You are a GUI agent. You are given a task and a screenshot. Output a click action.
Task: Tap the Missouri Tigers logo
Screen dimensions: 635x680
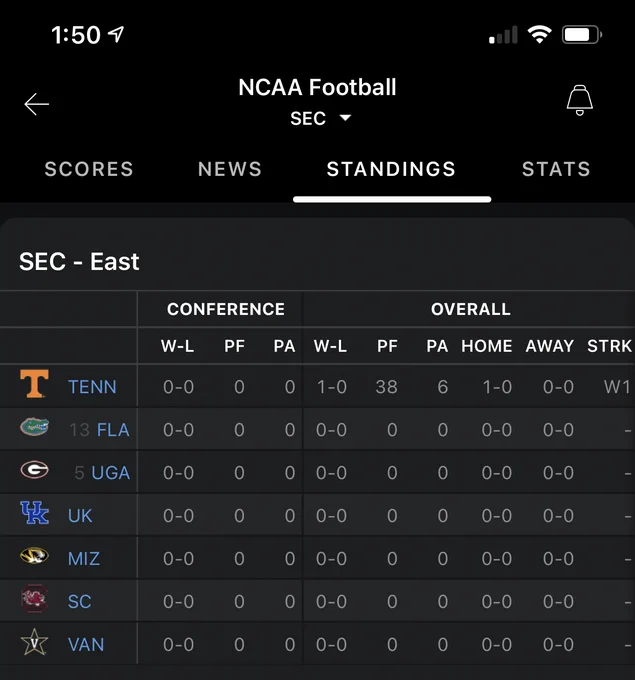point(34,556)
